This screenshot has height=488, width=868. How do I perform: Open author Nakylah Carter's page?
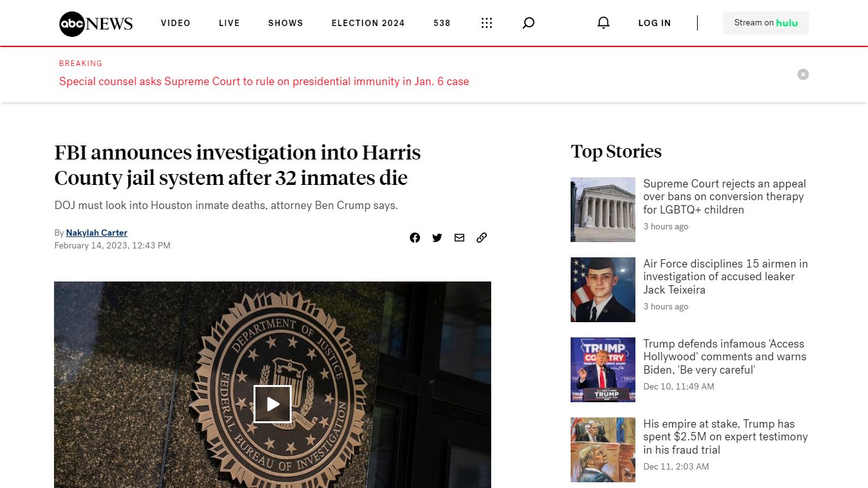(97, 233)
